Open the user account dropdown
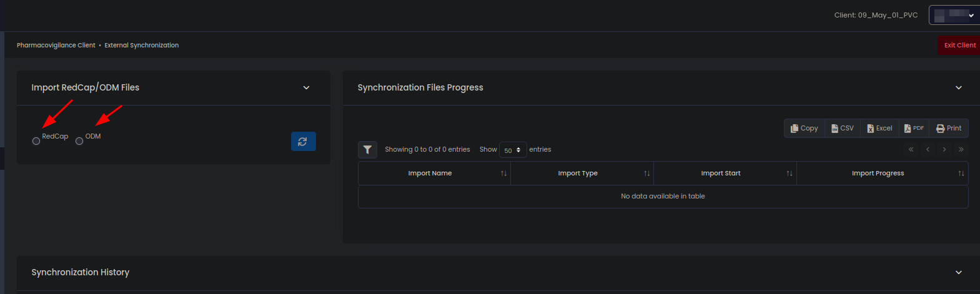This screenshot has height=294, width=980. pos(953,15)
